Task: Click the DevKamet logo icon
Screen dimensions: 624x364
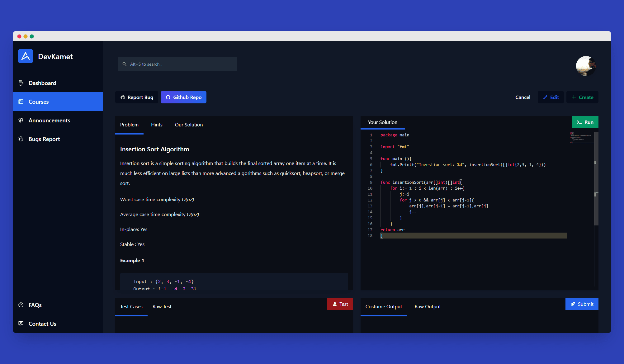Action: coord(26,56)
